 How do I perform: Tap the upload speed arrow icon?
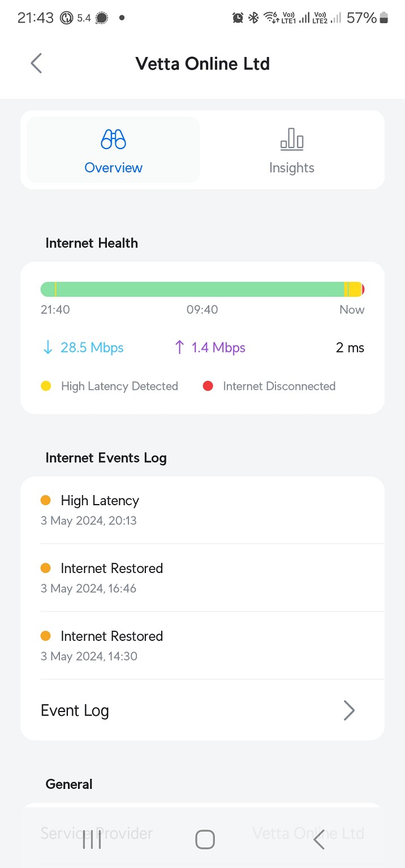click(x=179, y=348)
